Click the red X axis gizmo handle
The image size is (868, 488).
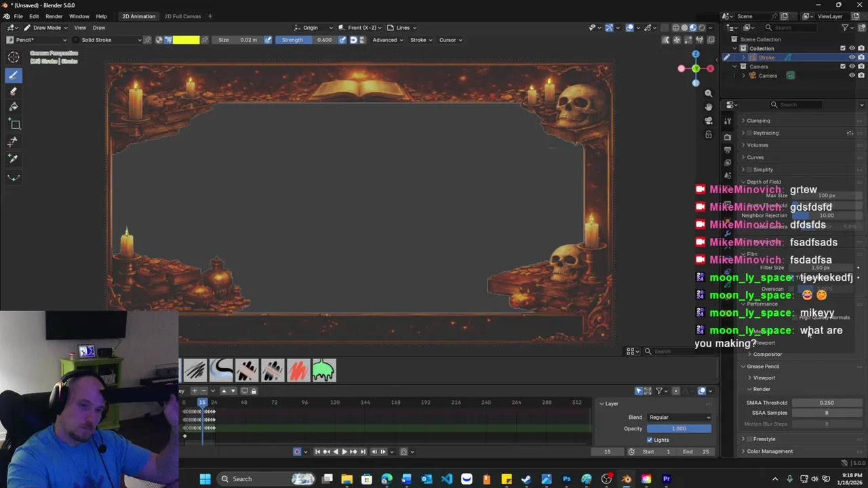pyautogui.click(x=710, y=68)
